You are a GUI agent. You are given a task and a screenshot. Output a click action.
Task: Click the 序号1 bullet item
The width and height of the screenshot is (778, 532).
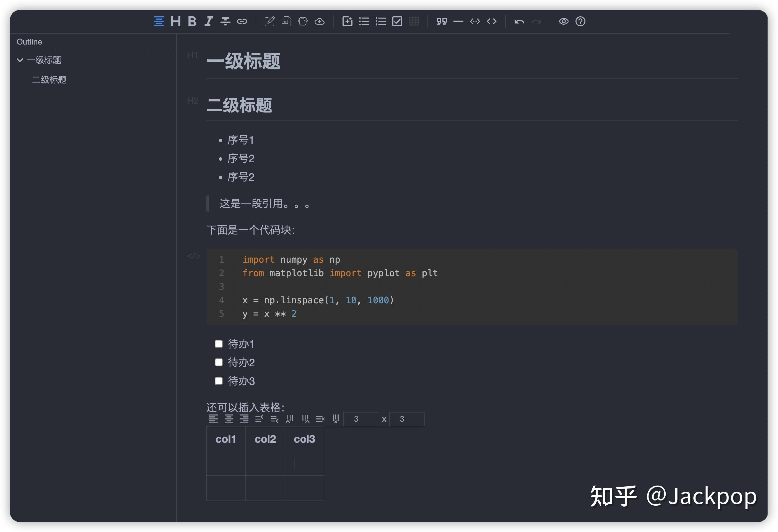240,140
